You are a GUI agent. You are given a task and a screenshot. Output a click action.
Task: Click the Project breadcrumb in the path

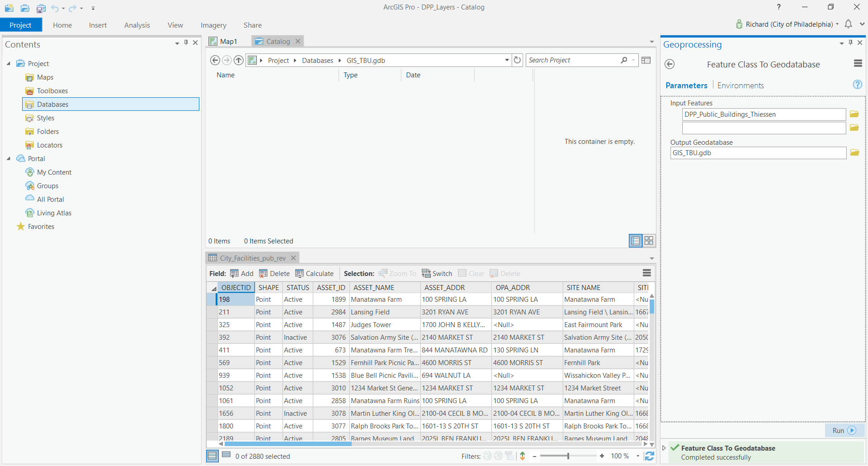click(278, 60)
